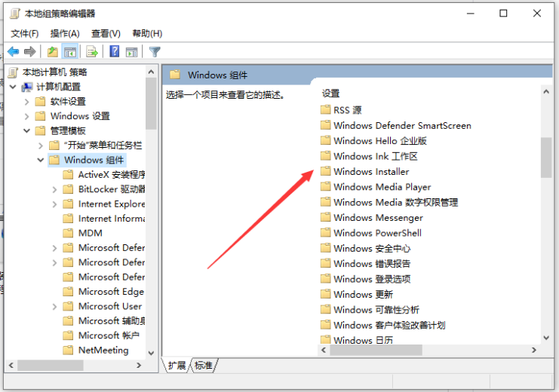Click the 计算机配置 computer icon
This screenshot has height=392, width=559.
27,87
